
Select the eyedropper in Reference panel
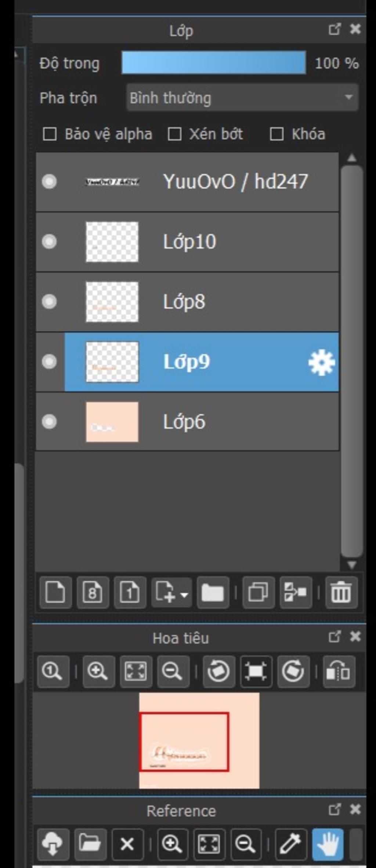(290, 844)
